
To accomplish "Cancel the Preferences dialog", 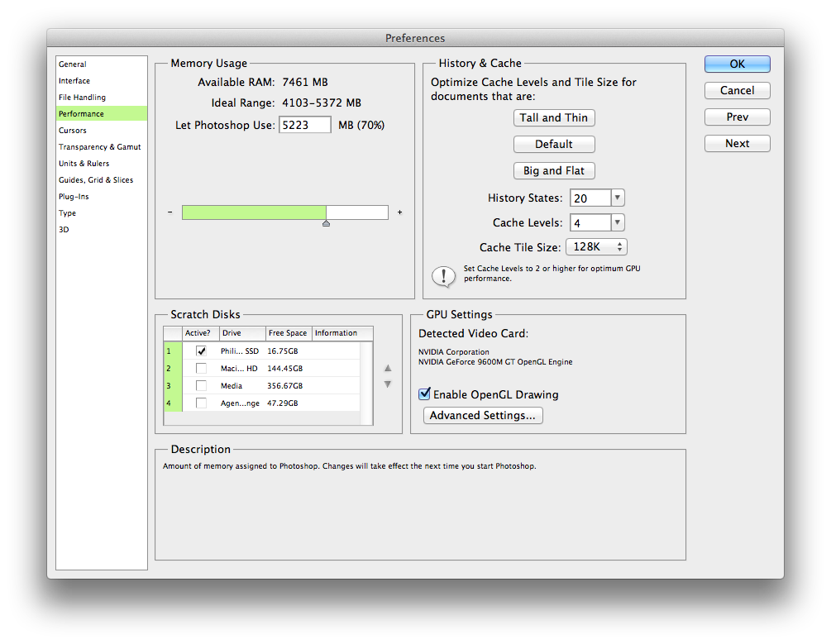I will pos(738,91).
